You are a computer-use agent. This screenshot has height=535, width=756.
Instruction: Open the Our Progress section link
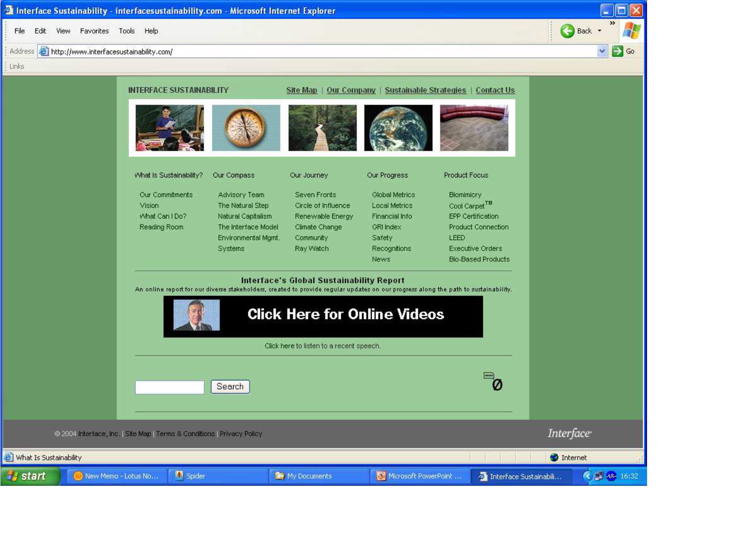387,175
